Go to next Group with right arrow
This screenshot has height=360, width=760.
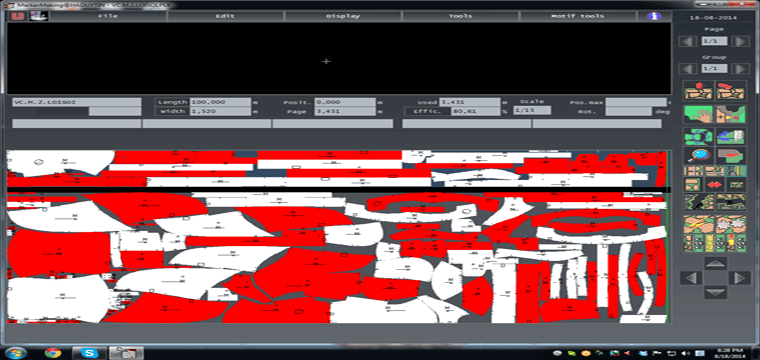[740, 69]
